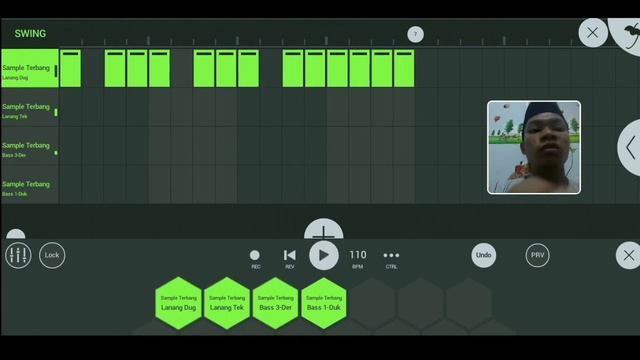Open the mixer faders icon

tap(18, 255)
